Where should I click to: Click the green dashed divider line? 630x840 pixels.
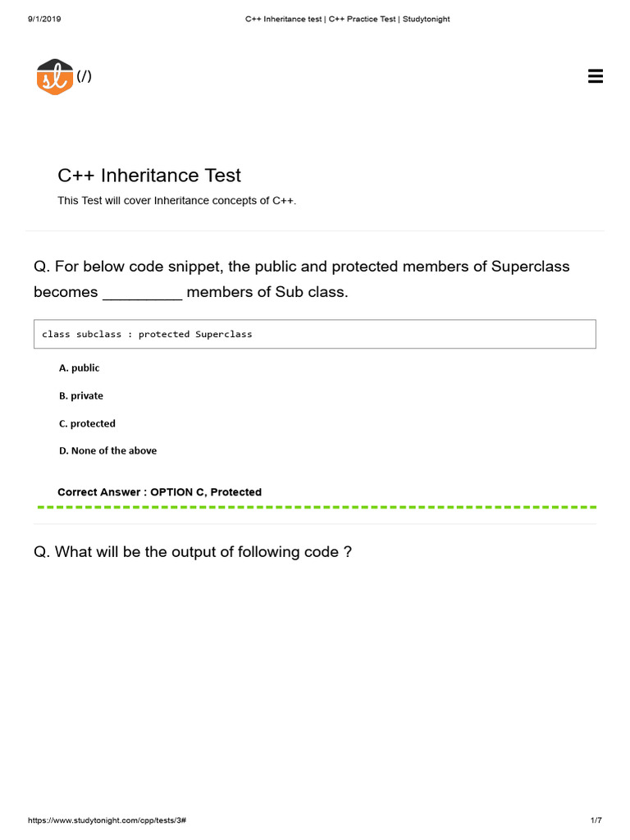(317, 508)
